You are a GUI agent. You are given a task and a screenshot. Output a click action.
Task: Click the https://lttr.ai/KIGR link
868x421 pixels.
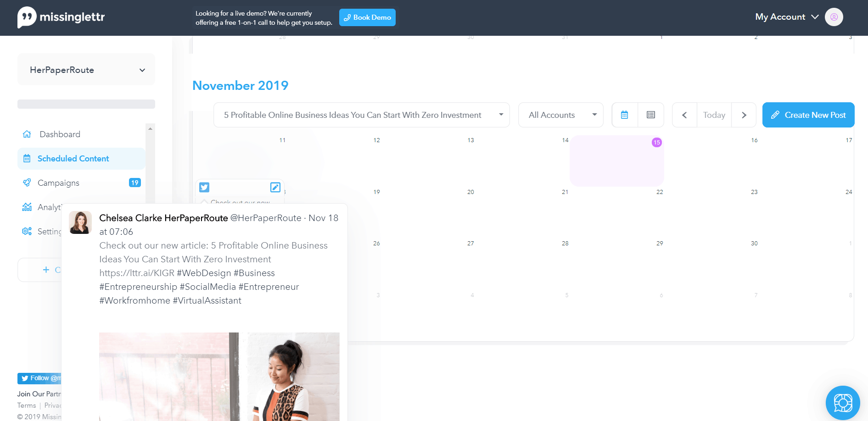[x=137, y=273]
